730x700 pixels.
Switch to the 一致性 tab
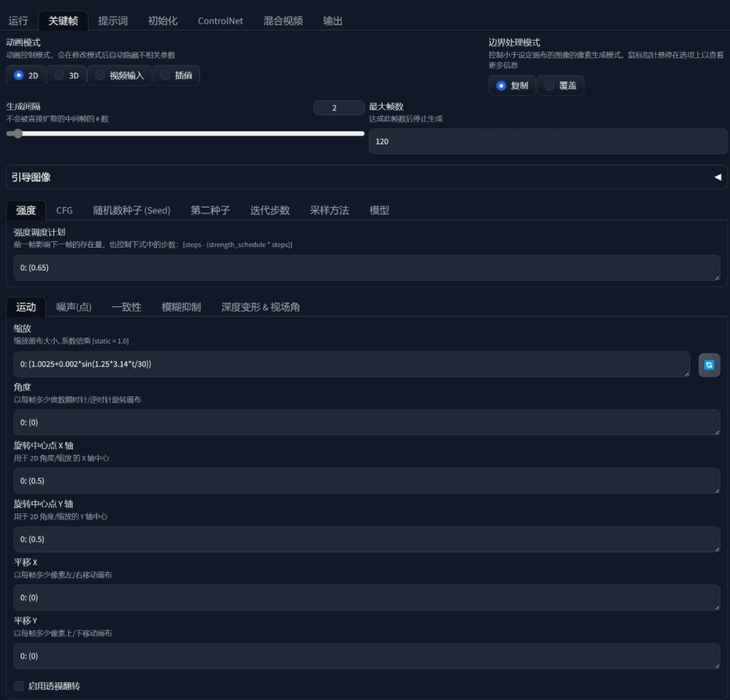pyautogui.click(x=126, y=307)
